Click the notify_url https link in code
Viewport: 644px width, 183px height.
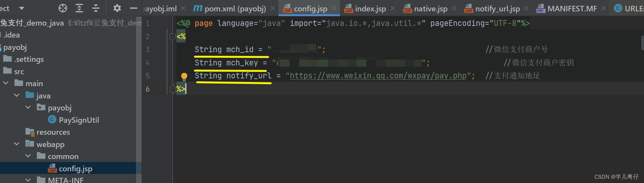378,76
